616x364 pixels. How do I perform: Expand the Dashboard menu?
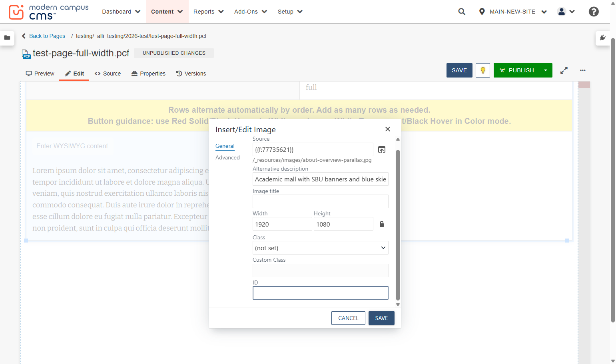click(x=121, y=12)
